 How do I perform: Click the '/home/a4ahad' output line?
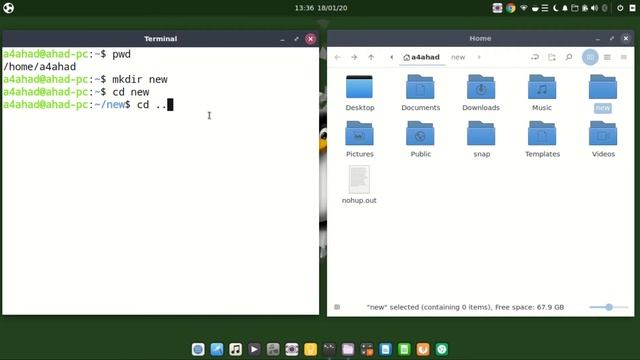click(40, 67)
